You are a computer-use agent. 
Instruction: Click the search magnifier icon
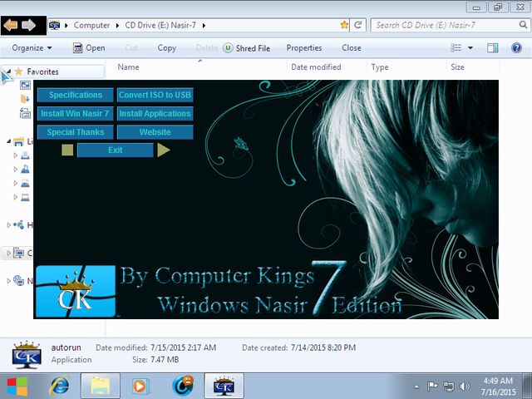click(523, 25)
